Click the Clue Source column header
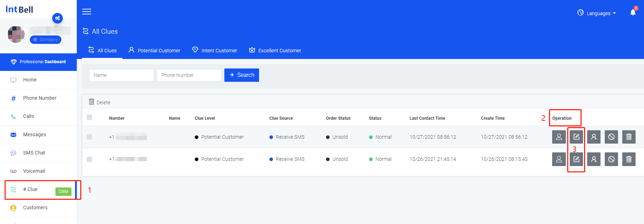The width and height of the screenshot is (644, 224). click(x=281, y=118)
